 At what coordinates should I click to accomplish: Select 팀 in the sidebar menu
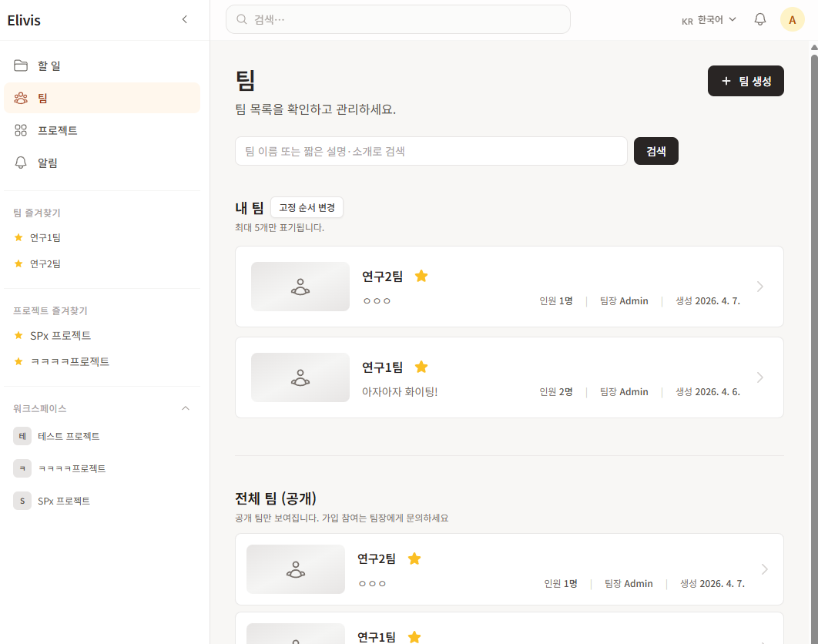coord(102,98)
